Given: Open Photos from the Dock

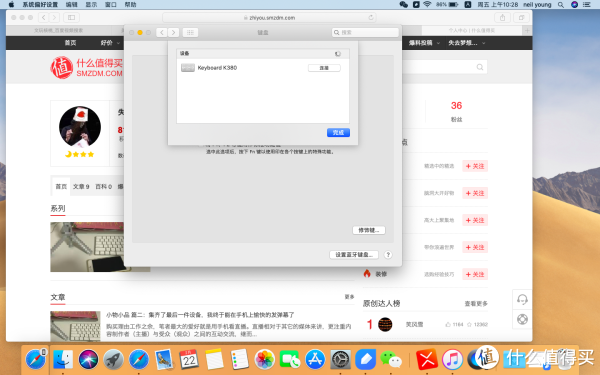Looking at the screenshot, I should [264, 359].
